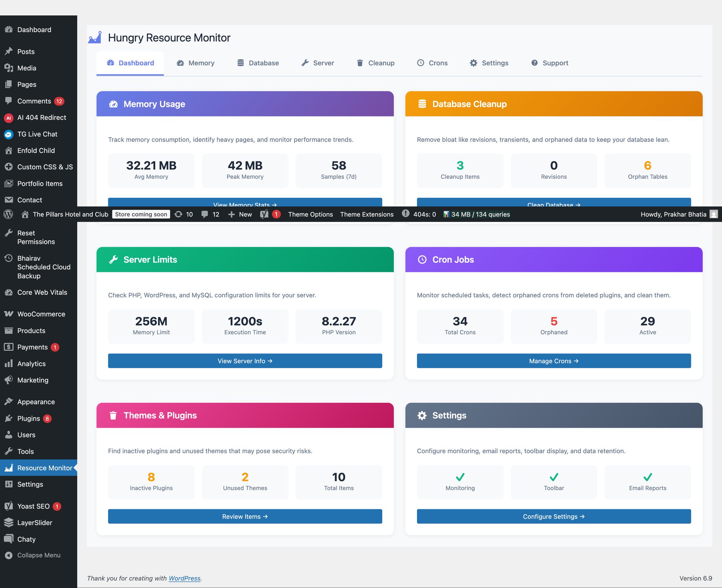Click the Yoast SEO icon in admin bar

264,214
